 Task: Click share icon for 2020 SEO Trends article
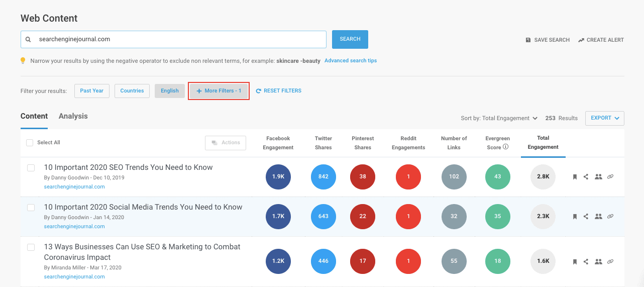point(586,177)
